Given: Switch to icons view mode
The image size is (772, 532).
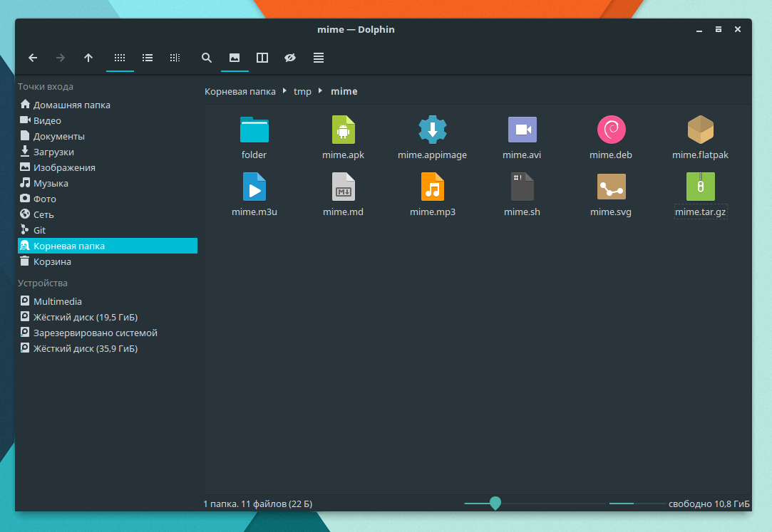Looking at the screenshot, I should click(120, 58).
